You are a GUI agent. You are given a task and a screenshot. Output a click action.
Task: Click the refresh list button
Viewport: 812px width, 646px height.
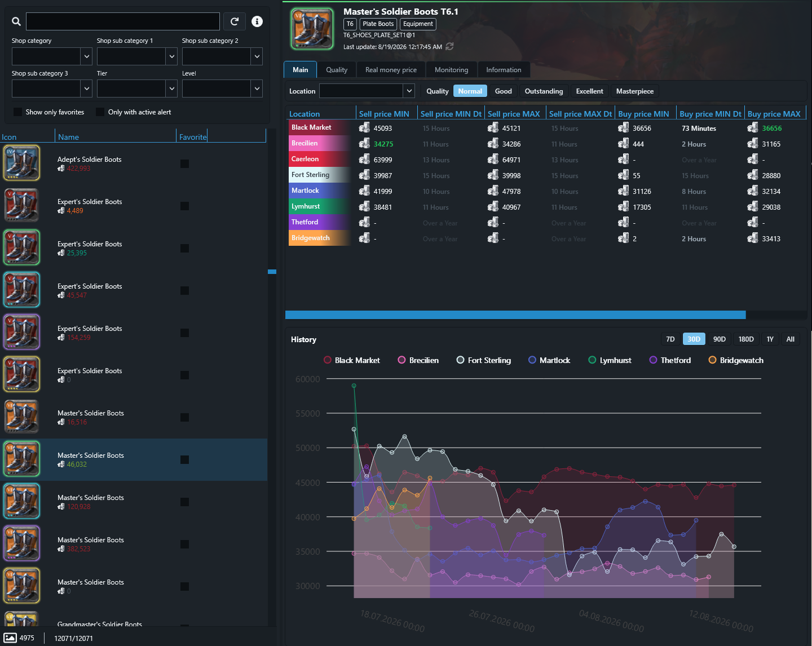point(235,21)
